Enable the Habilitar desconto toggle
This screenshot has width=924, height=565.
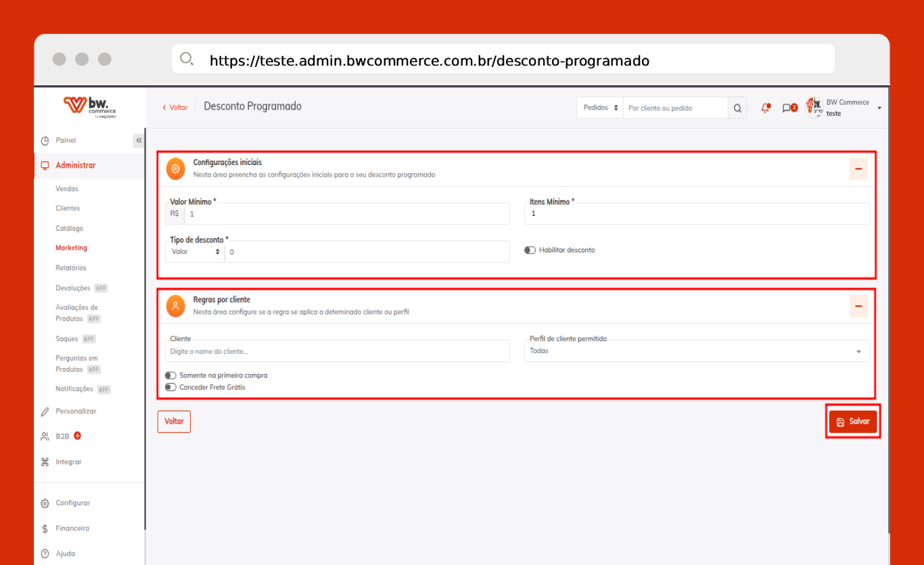pos(530,250)
